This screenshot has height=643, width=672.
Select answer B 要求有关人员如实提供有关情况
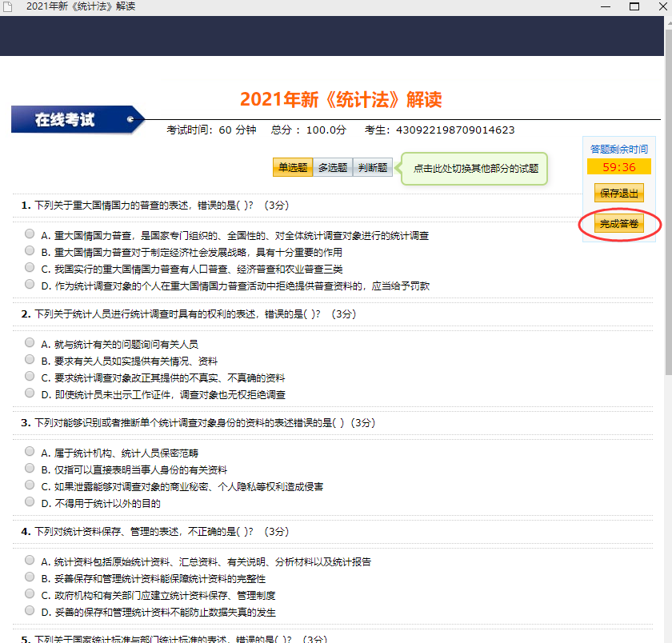(29, 359)
